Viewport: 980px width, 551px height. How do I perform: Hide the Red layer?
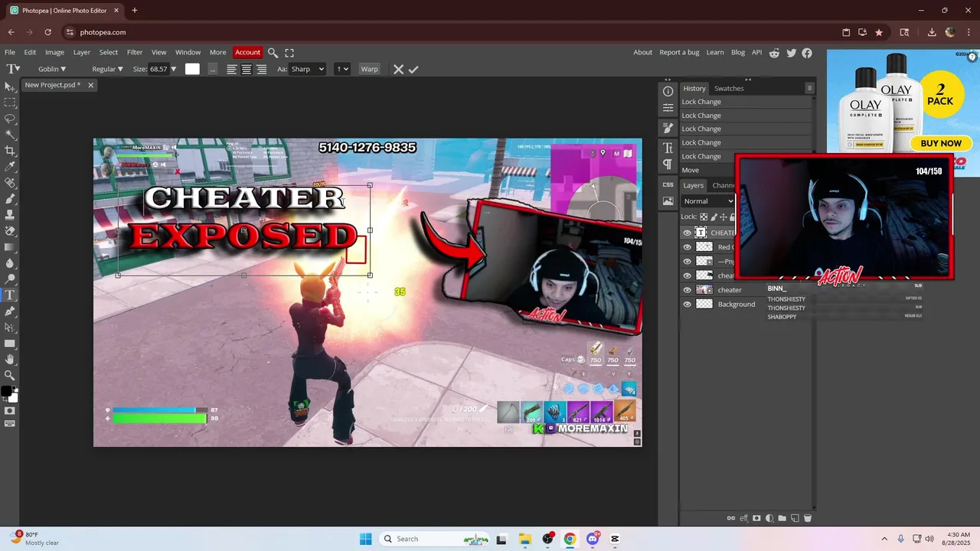pyautogui.click(x=687, y=247)
